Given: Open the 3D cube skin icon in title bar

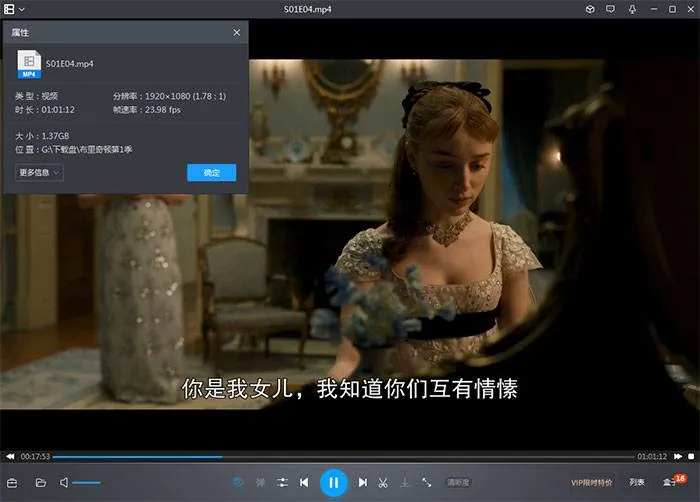Looking at the screenshot, I should pyautogui.click(x=590, y=9).
